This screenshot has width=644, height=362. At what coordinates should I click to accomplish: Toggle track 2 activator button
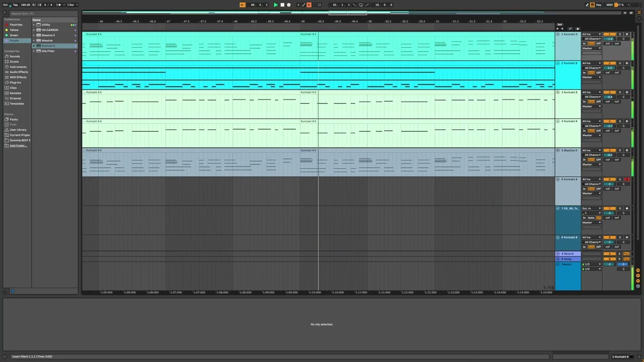[x=609, y=63]
